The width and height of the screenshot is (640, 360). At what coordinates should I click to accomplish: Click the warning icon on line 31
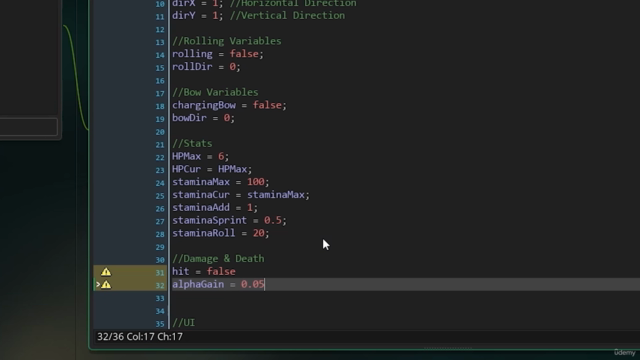106,272
